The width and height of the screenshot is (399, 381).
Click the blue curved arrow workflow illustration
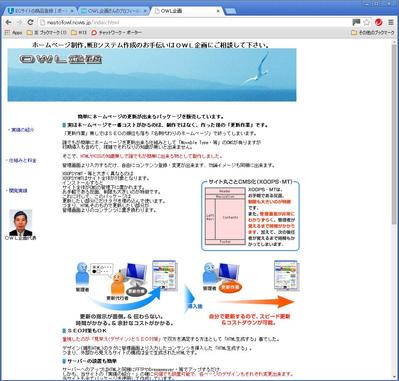tap(127, 286)
